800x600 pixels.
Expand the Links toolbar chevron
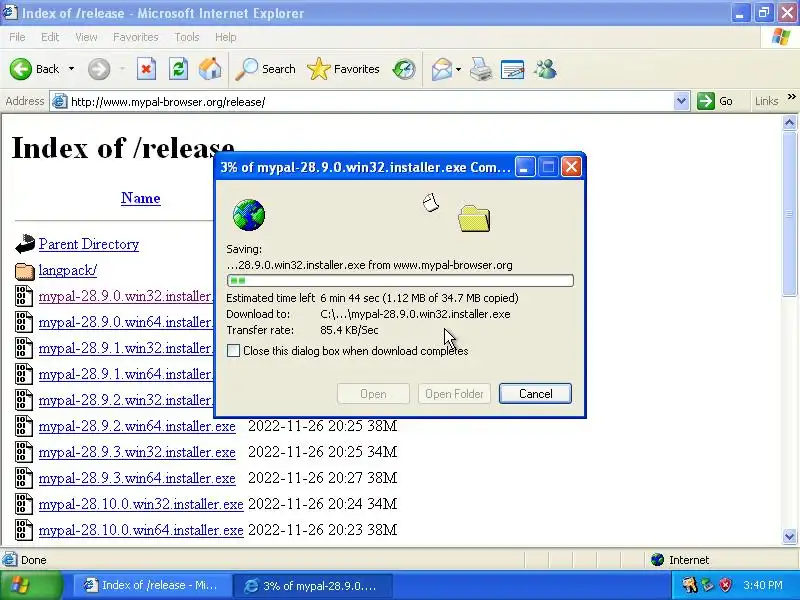pos(791,97)
